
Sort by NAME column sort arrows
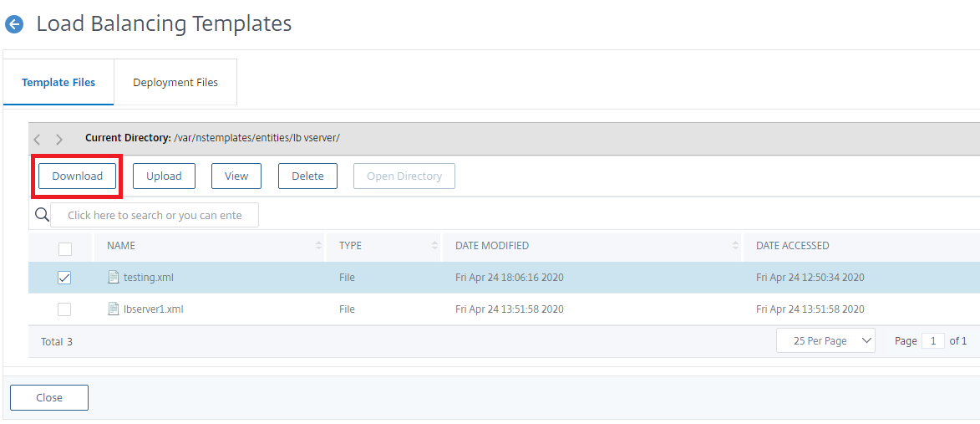pos(319,246)
